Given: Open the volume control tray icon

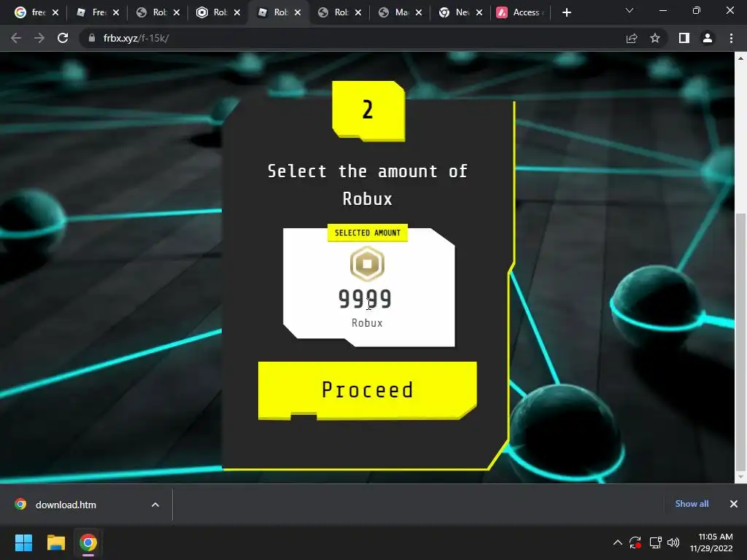Looking at the screenshot, I should 673,542.
